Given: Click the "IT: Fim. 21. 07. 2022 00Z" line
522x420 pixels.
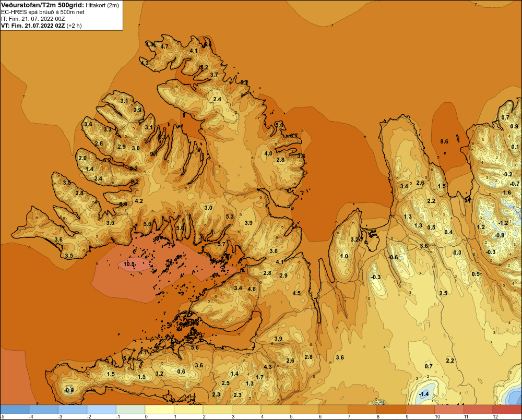Looking at the screenshot, I should coord(32,19).
